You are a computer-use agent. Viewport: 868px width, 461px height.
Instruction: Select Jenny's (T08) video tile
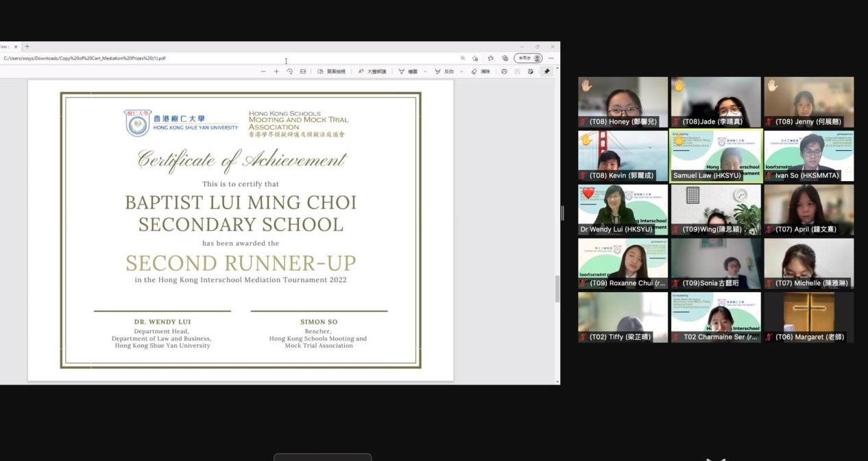[809, 102]
